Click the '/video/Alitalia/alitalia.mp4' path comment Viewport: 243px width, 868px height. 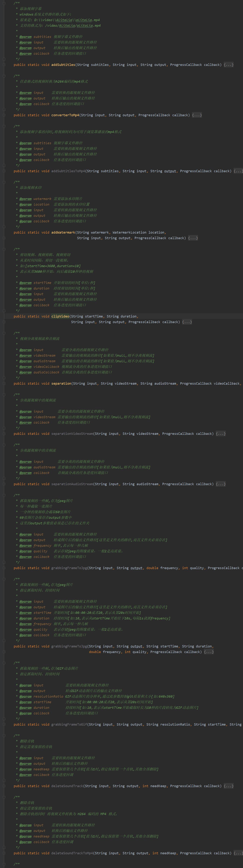click(x=73, y=26)
